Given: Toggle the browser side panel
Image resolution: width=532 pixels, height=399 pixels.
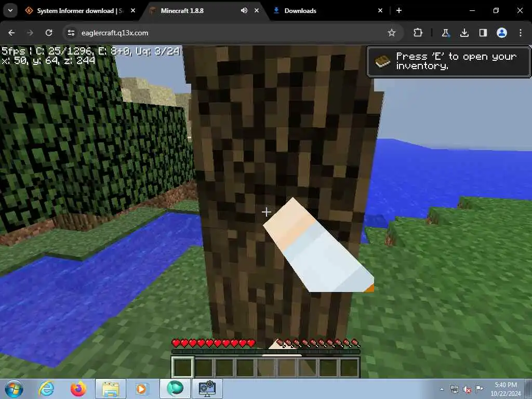Looking at the screenshot, I should pos(483,33).
